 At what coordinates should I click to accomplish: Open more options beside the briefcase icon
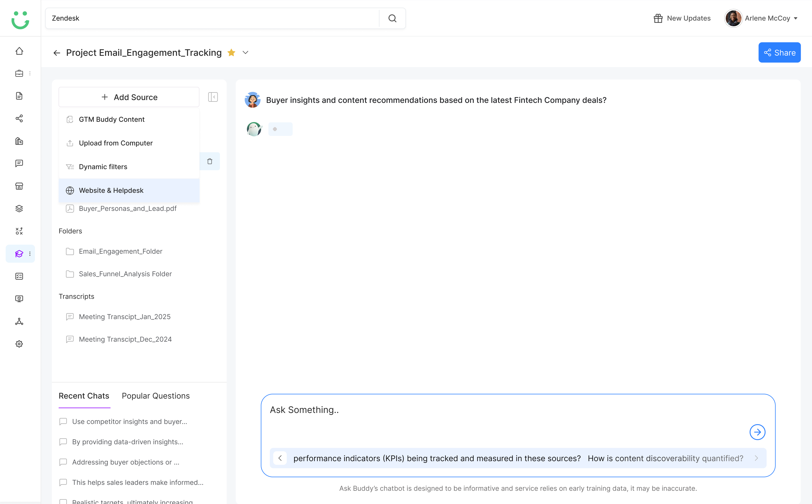point(30,73)
